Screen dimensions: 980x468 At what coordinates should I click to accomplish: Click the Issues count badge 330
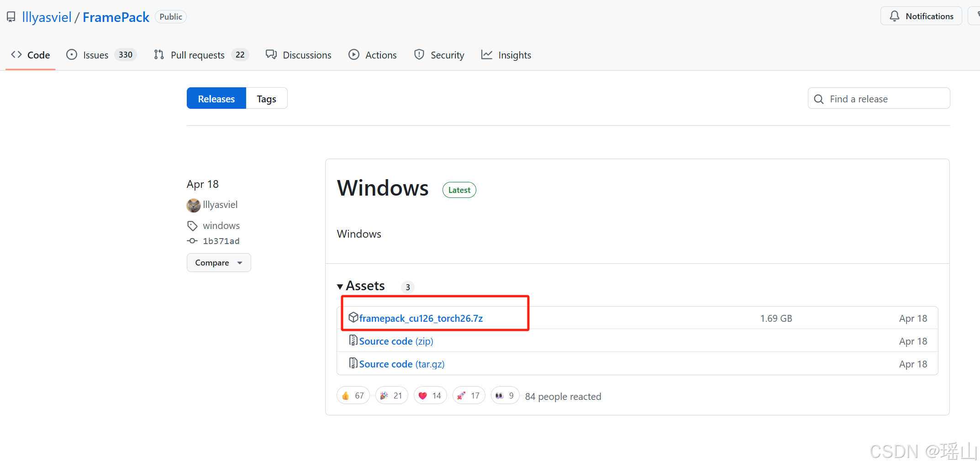coord(126,55)
